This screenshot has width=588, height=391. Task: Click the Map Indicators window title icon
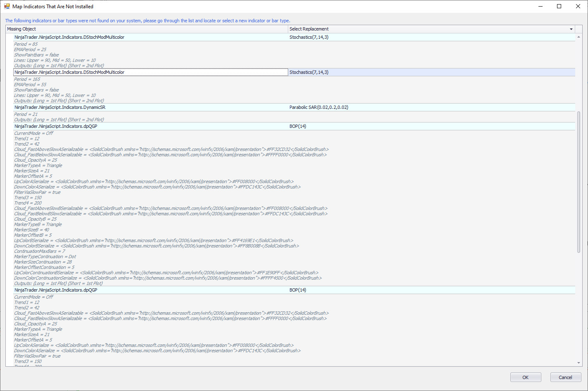[x=7, y=7]
